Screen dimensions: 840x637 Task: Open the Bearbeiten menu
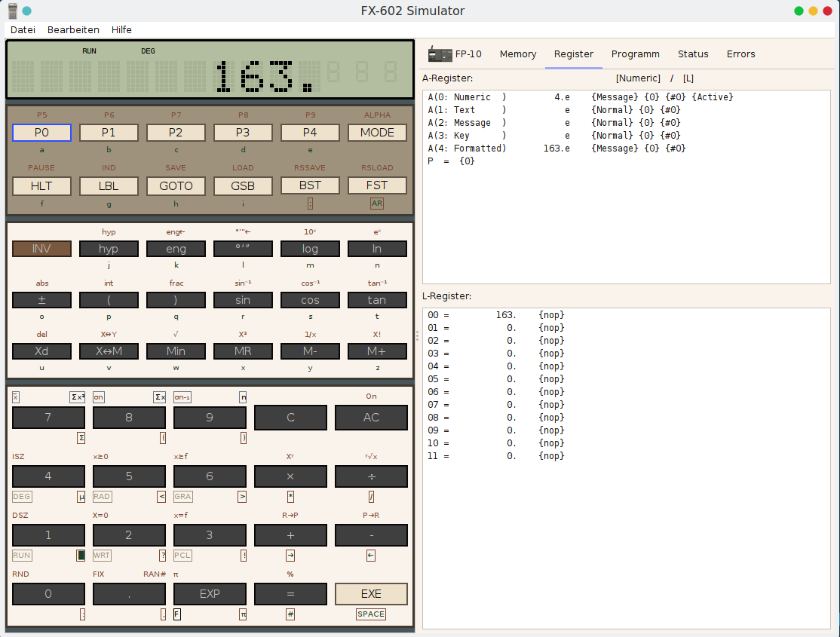pos(73,29)
